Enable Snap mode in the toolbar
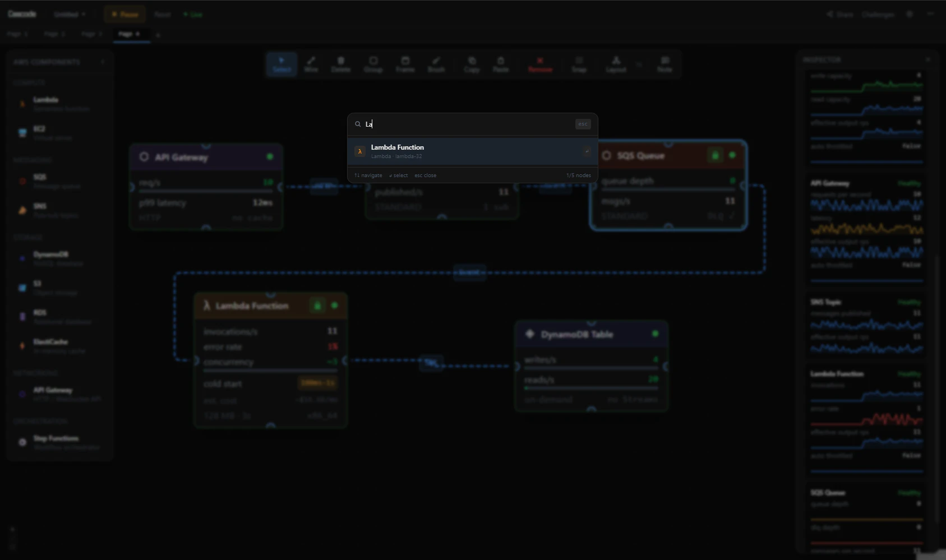This screenshot has height=560, width=946. click(579, 64)
